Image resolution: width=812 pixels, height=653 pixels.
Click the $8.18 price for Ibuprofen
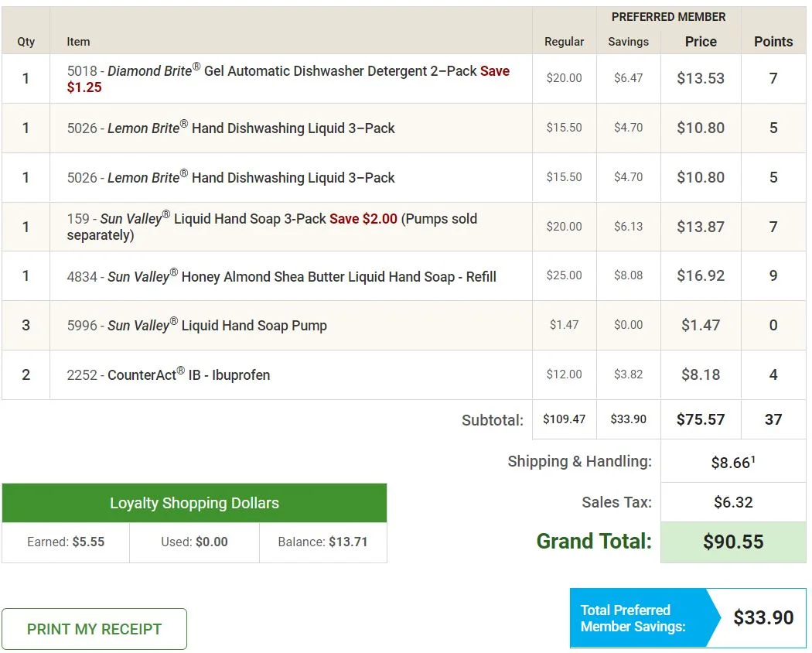(x=701, y=374)
